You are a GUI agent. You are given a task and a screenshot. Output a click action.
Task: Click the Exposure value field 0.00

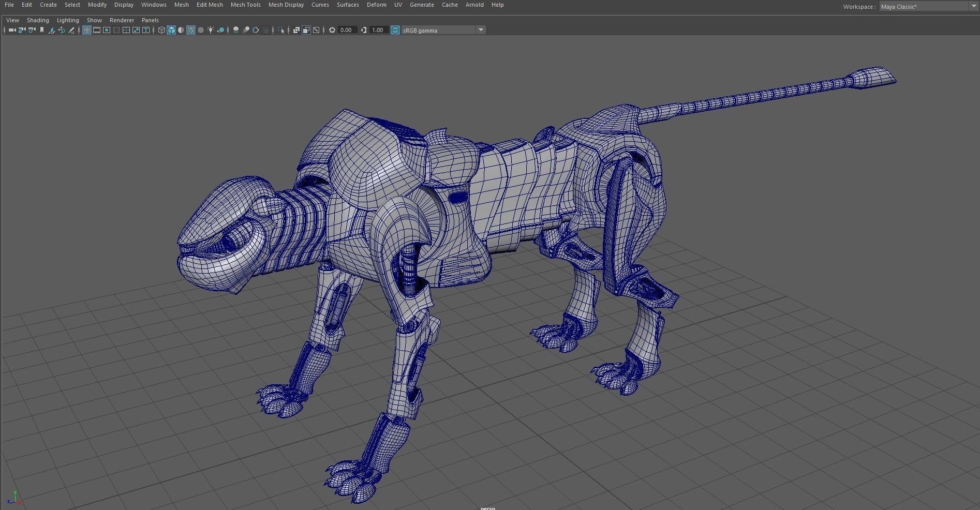pos(347,30)
